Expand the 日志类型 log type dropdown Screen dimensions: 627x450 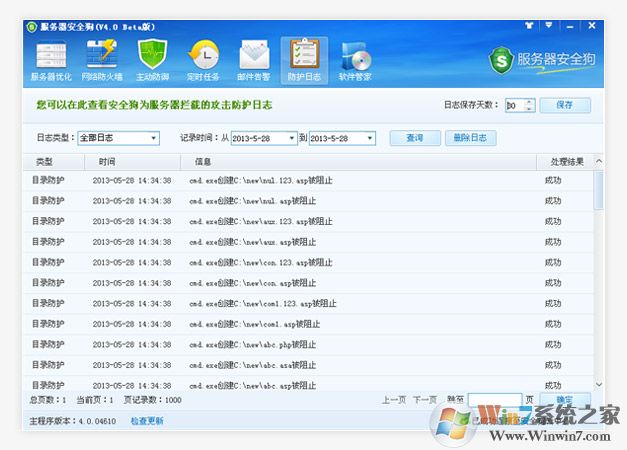153,138
